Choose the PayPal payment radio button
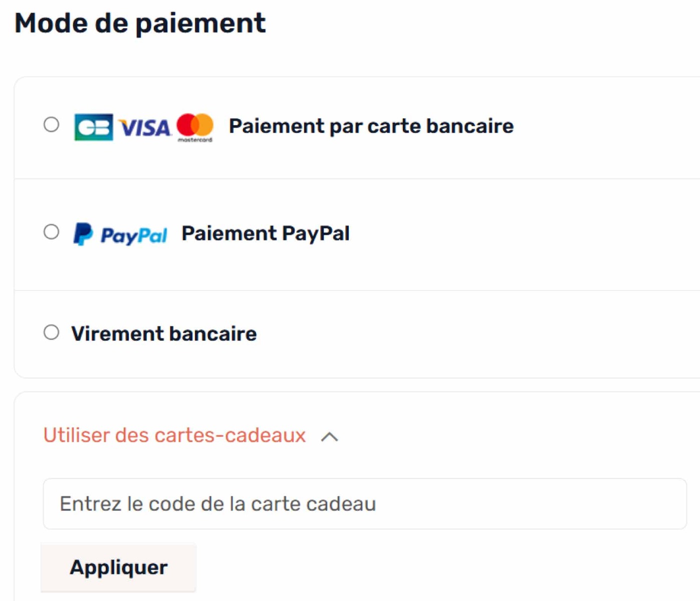This screenshot has height=601, width=700. pyautogui.click(x=51, y=232)
